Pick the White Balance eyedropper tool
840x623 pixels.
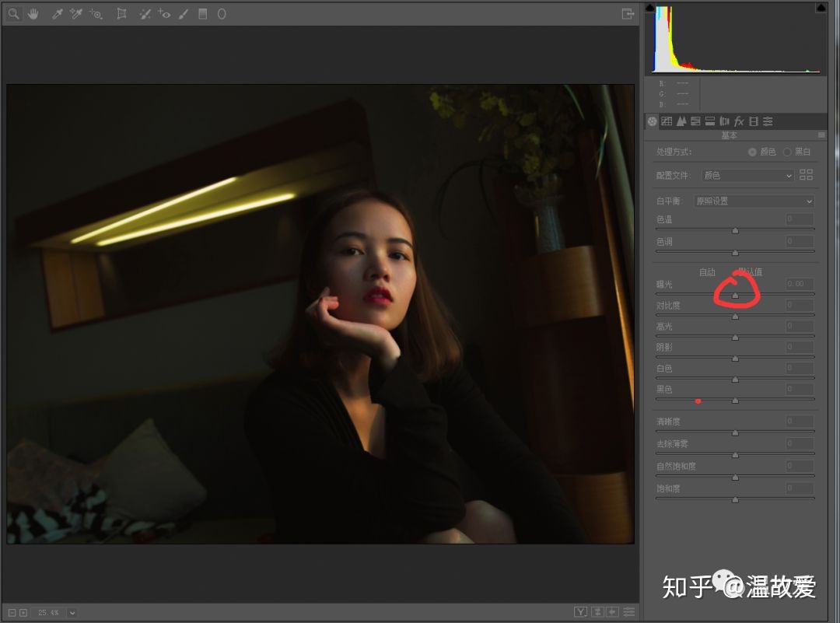(x=57, y=14)
